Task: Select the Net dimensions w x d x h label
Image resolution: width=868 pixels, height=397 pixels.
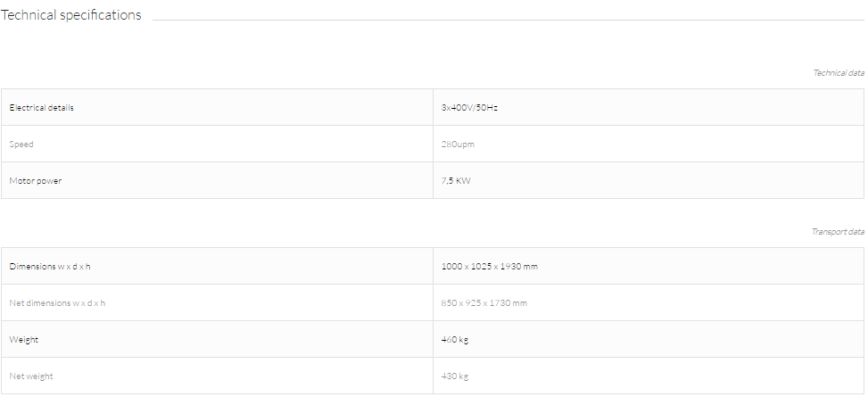Action: (57, 302)
